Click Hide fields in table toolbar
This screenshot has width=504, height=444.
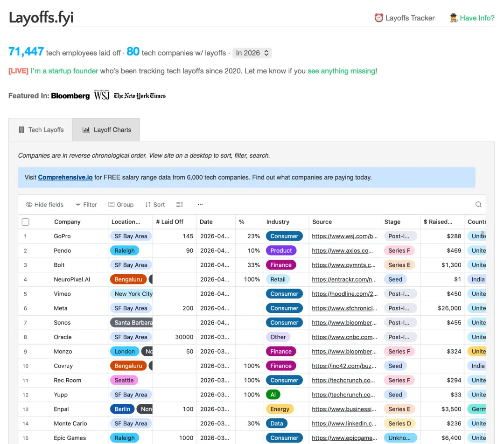pyautogui.click(x=44, y=205)
